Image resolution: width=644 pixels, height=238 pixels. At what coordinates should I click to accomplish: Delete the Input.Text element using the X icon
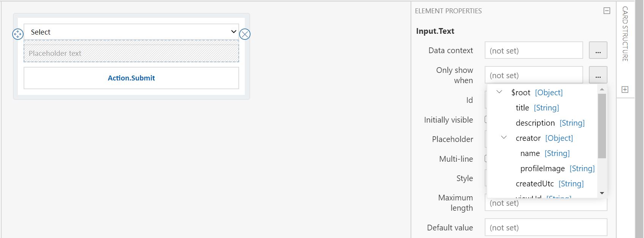pyautogui.click(x=246, y=34)
